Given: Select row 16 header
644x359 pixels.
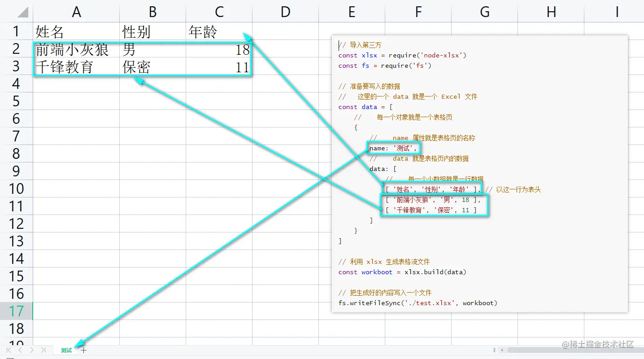Looking at the screenshot, I should 17,294.
